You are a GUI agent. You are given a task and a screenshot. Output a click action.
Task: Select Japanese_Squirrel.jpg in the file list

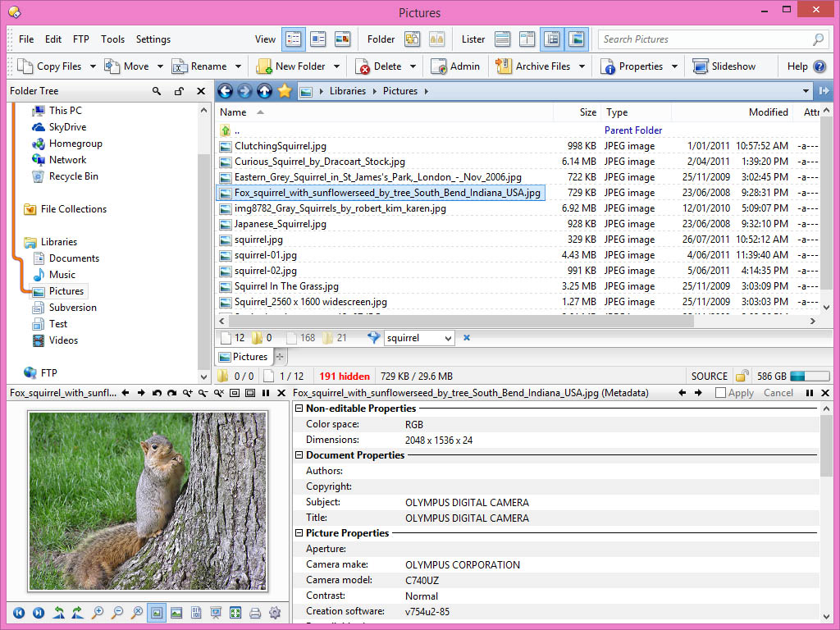[x=280, y=224]
